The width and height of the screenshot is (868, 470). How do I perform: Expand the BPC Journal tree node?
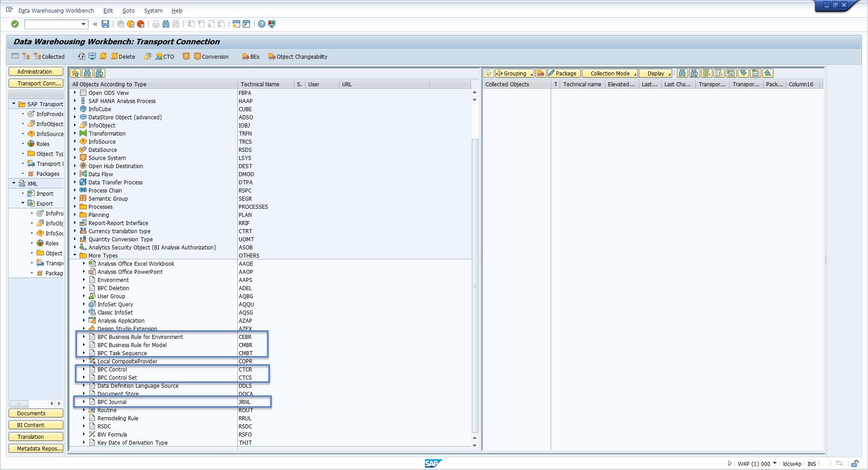(84, 402)
